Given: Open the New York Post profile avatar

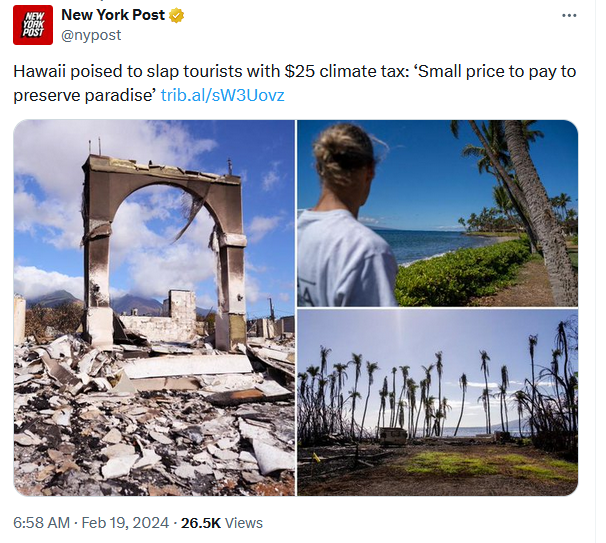Looking at the screenshot, I should [33, 25].
